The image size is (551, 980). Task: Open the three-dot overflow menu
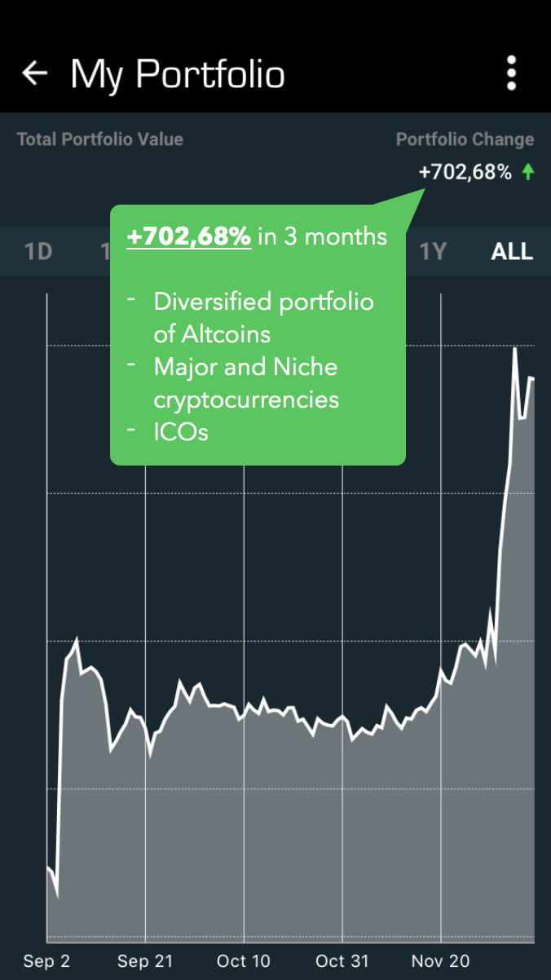coord(511,73)
